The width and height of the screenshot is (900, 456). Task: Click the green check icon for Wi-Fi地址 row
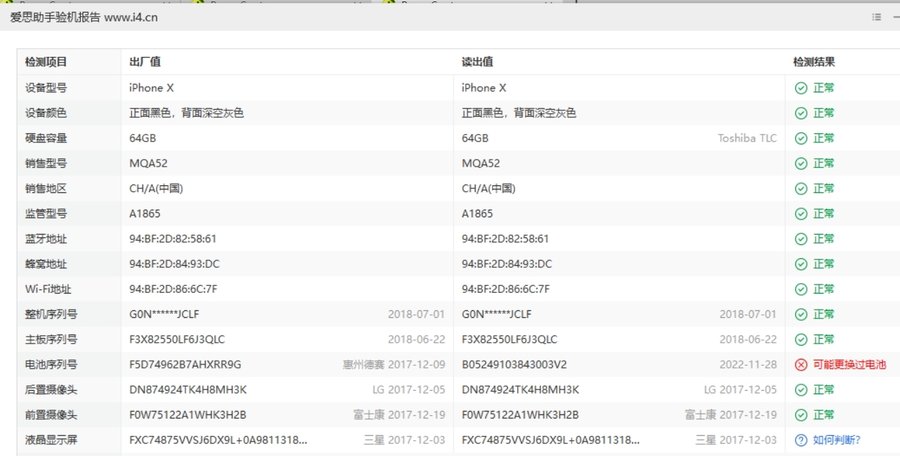coord(801,289)
